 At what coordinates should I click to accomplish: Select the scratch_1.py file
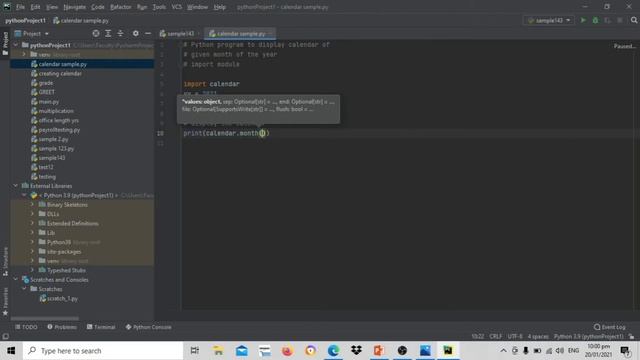pos(62,298)
